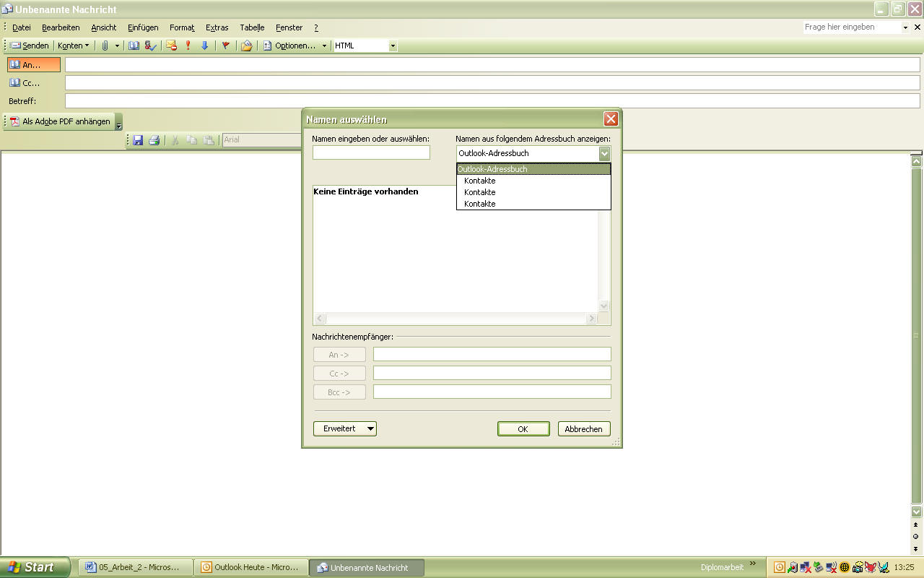Click the check names icon
Screen dimensions: 924x578
pyautogui.click(x=150, y=46)
